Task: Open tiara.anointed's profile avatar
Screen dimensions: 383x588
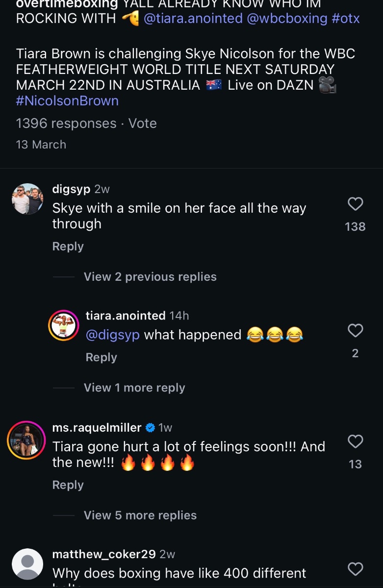Action: (x=64, y=326)
